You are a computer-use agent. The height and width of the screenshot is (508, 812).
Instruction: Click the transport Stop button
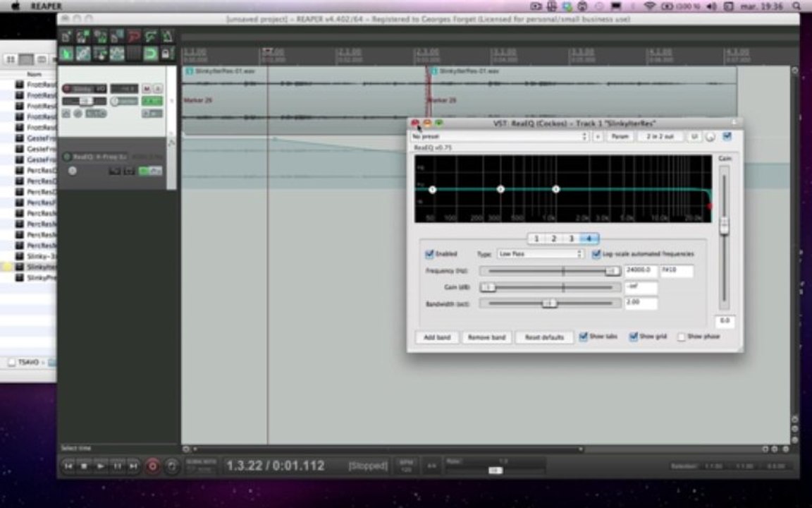[85, 466]
